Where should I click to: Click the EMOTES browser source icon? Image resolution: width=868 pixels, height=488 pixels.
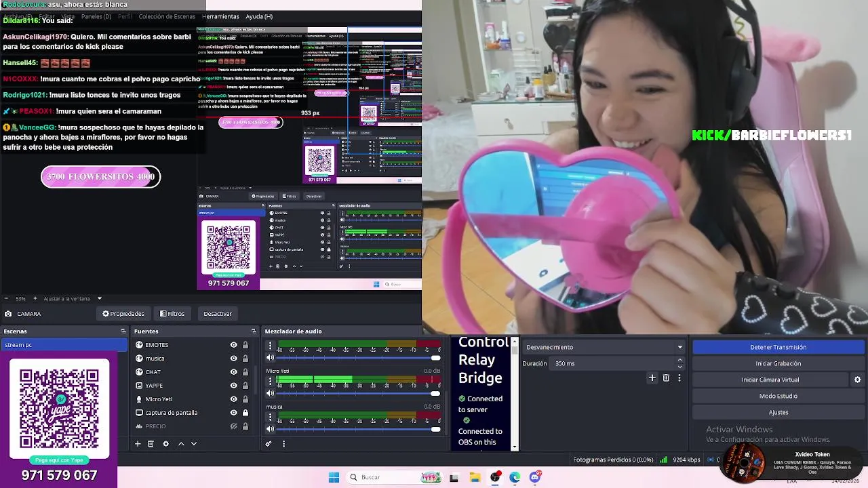click(x=139, y=345)
